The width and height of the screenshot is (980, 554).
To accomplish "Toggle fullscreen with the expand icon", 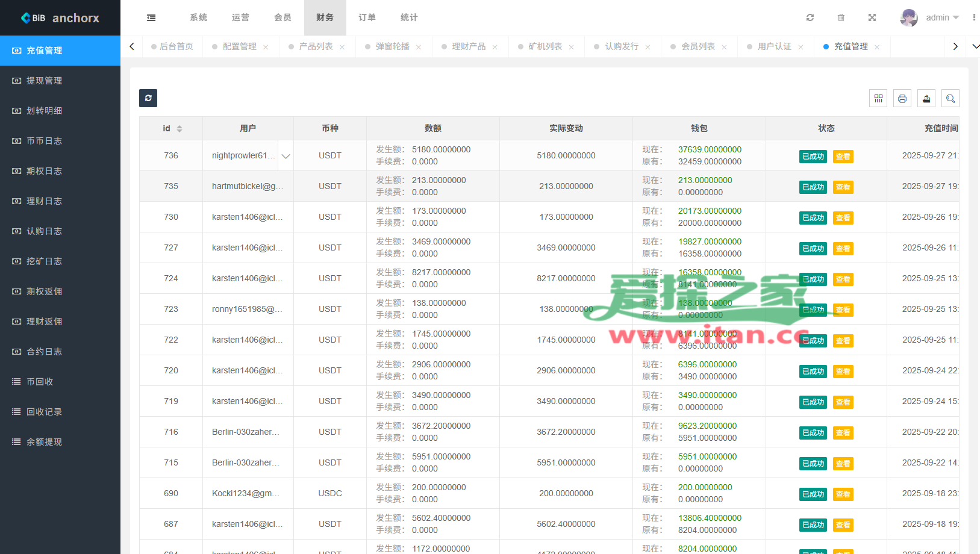I will coord(872,18).
